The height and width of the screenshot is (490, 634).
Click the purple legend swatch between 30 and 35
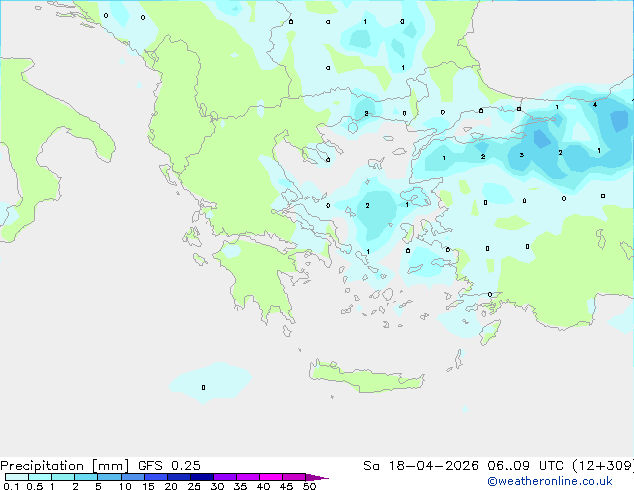tap(224, 477)
